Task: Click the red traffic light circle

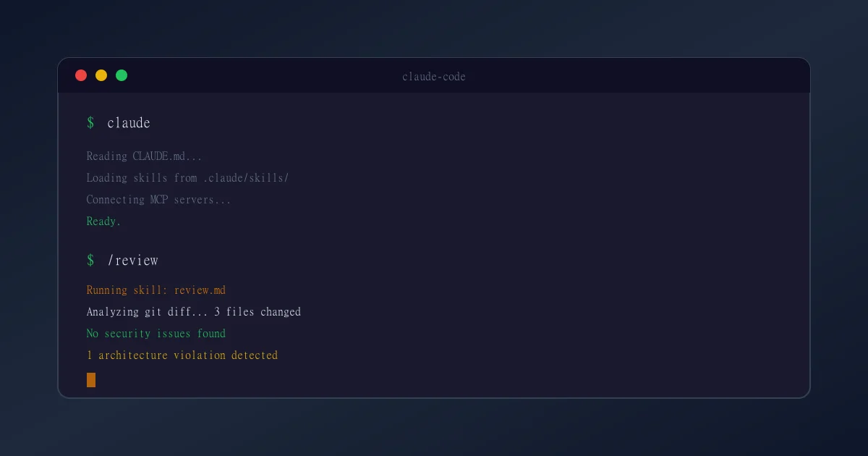Action: (81, 75)
